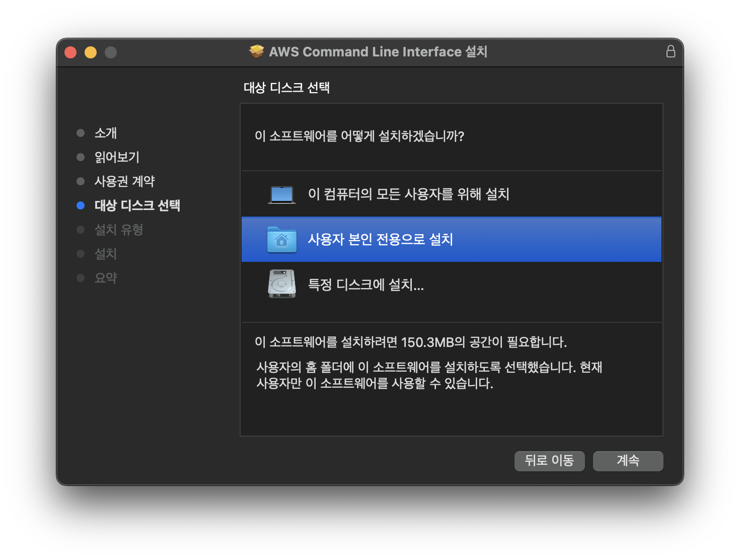Go to the 소개 step in sidebar
The image size is (740, 560).
(106, 133)
